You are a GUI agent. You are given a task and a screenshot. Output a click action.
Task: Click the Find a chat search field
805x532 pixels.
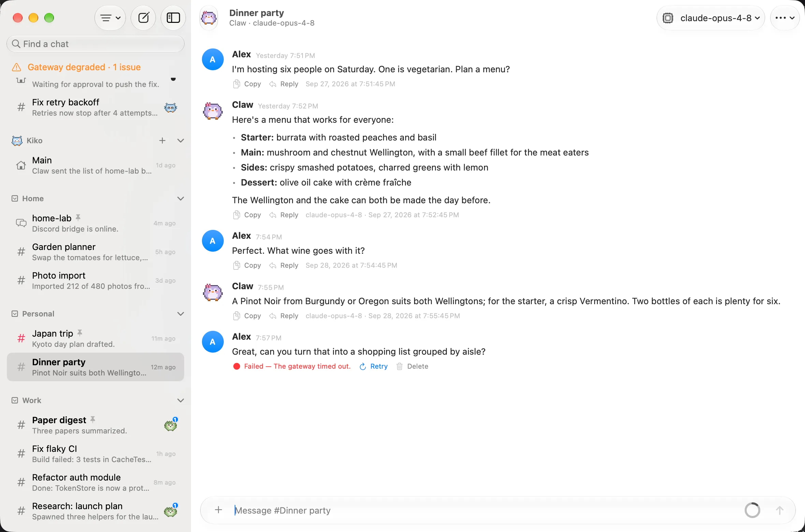(96, 44)
